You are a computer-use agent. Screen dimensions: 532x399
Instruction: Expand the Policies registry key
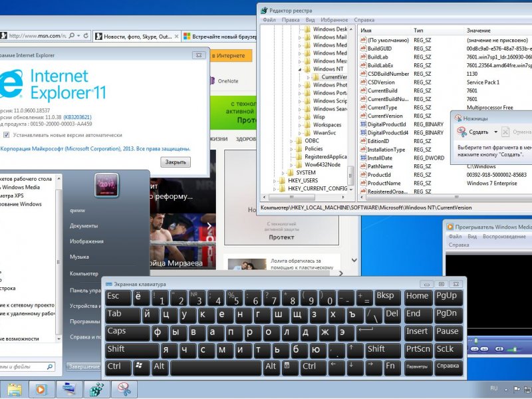pyautogui.click(x=291, y=149)
